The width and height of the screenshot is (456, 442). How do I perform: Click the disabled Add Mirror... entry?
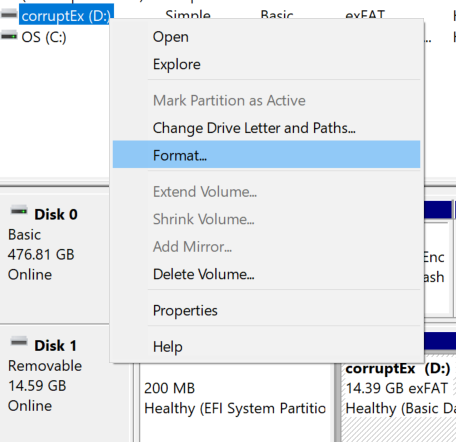[266, 247]
